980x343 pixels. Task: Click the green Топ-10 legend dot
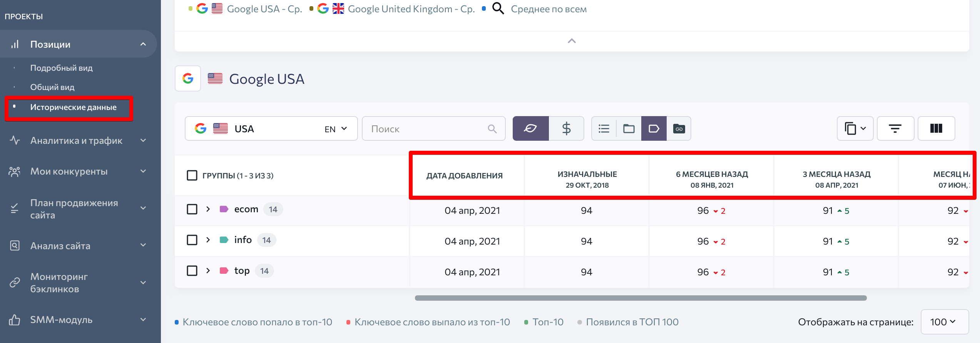(x=526, y=322)
